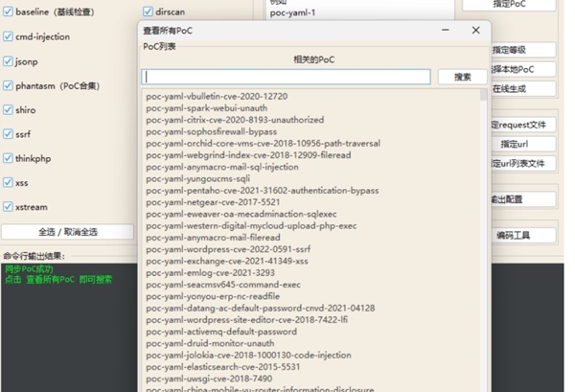
Task: Toggle the jsonp plugin checkbox
Action: coord(8,61)
